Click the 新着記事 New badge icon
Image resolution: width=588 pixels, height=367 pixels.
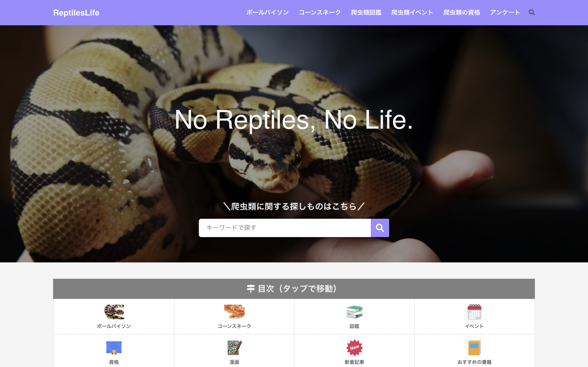coord(354,348)
